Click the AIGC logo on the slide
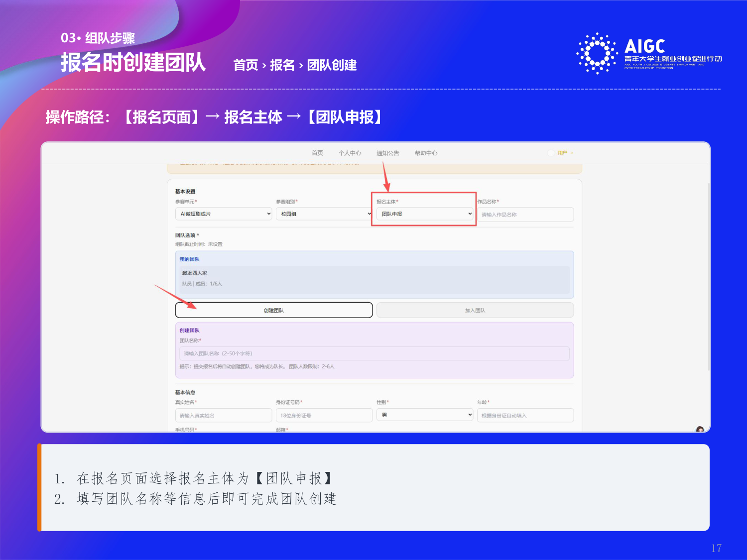The image size is (747, 560). pyautogui.click(x=649, y=53)
